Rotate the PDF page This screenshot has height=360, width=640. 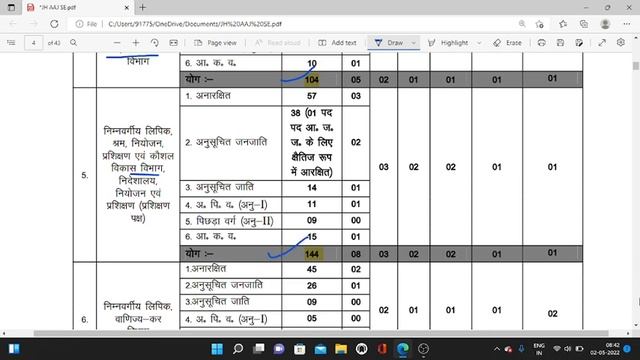[x=155, y=42]
